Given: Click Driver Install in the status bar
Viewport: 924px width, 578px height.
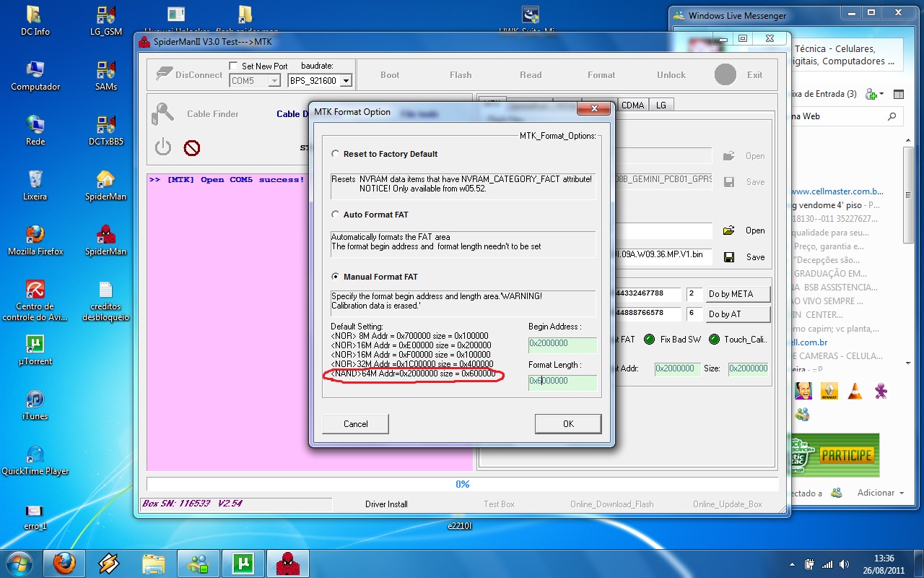Looking at the screenshot, I should 386,504.
